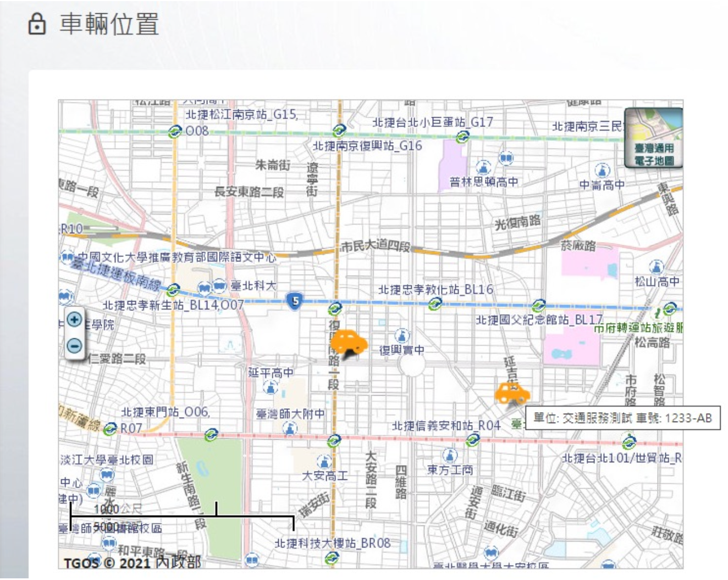
Task: Click the 北捷台北小巨蛋站 metro icon
Action: point(462,136)
